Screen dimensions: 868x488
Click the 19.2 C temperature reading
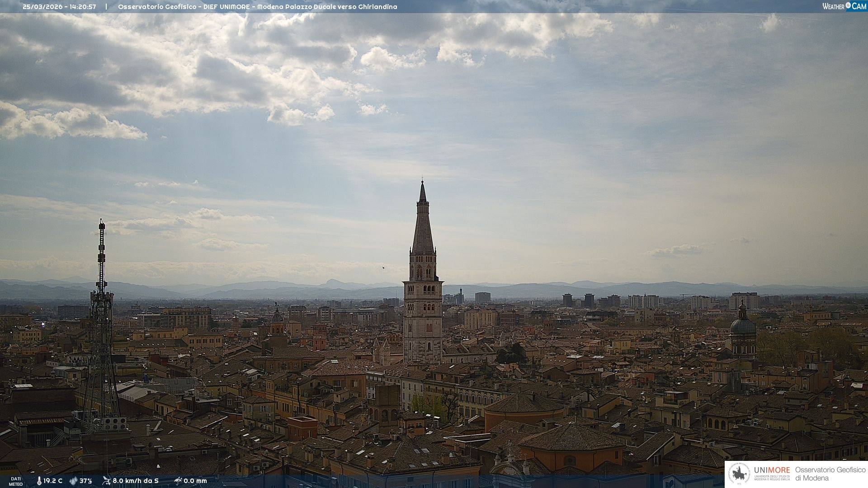click(53, 481)
